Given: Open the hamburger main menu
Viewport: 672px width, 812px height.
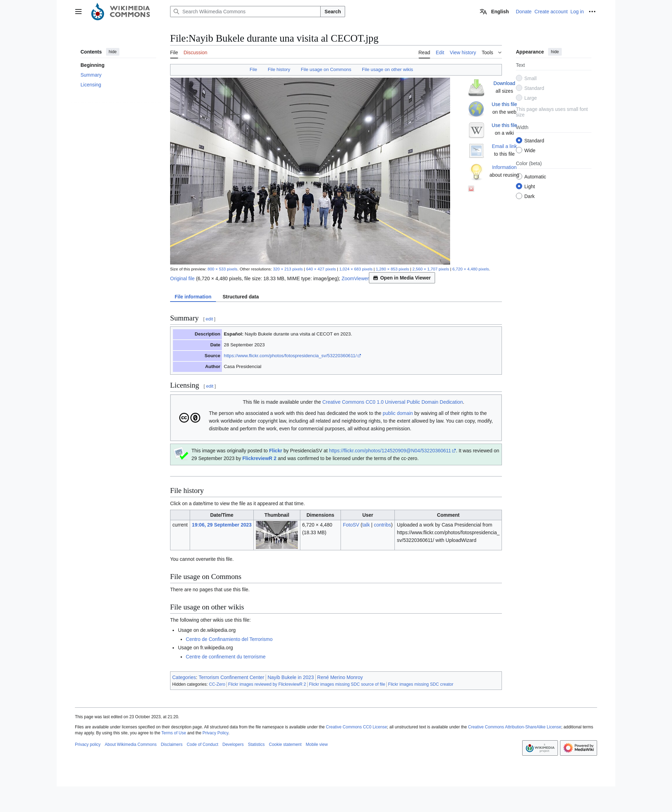Looking at the screenshot, I should click(78, 12).
